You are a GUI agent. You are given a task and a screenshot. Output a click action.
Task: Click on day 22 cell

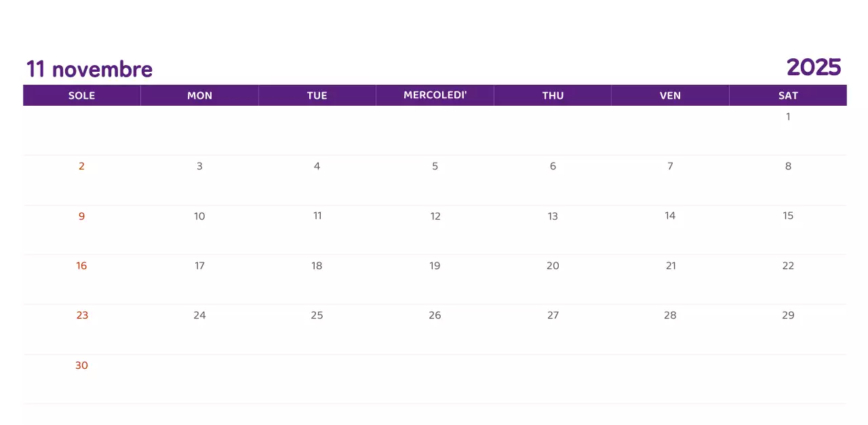click(x=788, y=266)
